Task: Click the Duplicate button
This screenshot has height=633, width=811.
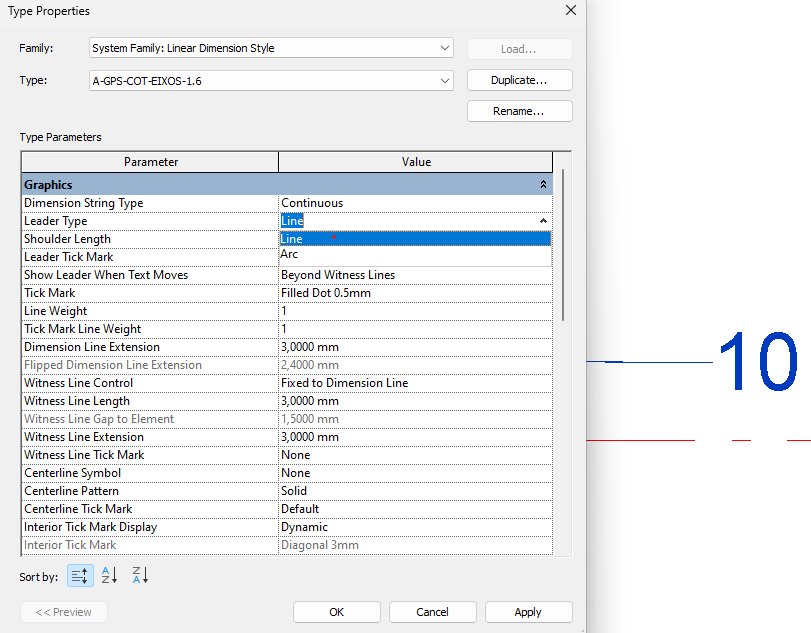Action: pos(519,80)
